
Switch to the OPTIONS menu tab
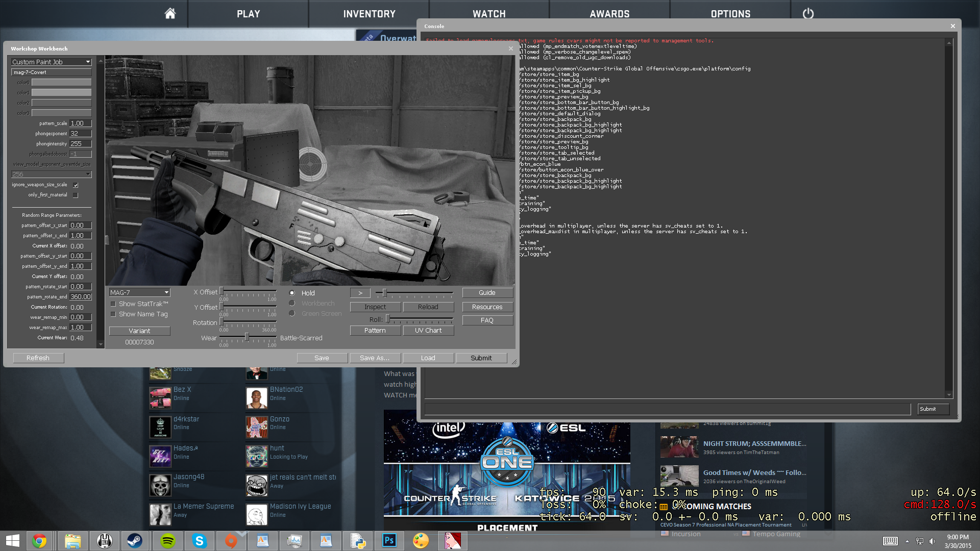point(730,14)
